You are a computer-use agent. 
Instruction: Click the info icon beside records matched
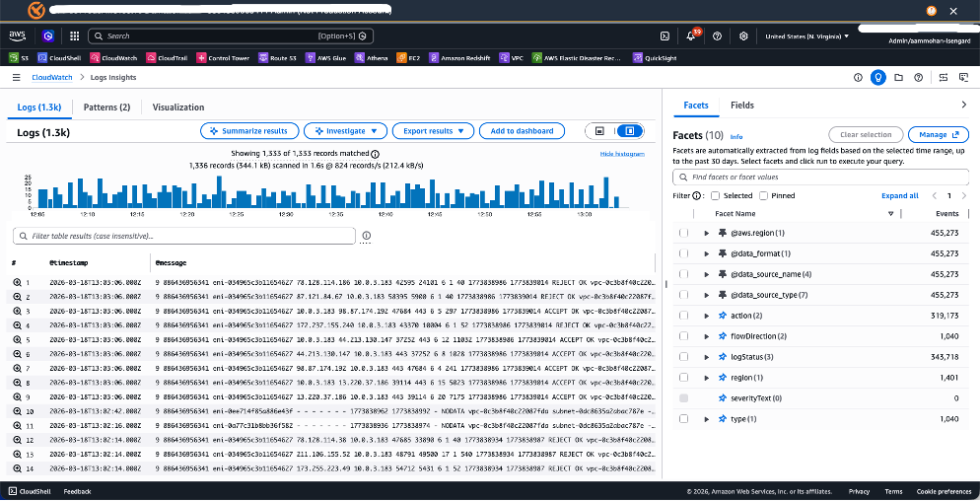pyautogui.click(x=375, y=154)
